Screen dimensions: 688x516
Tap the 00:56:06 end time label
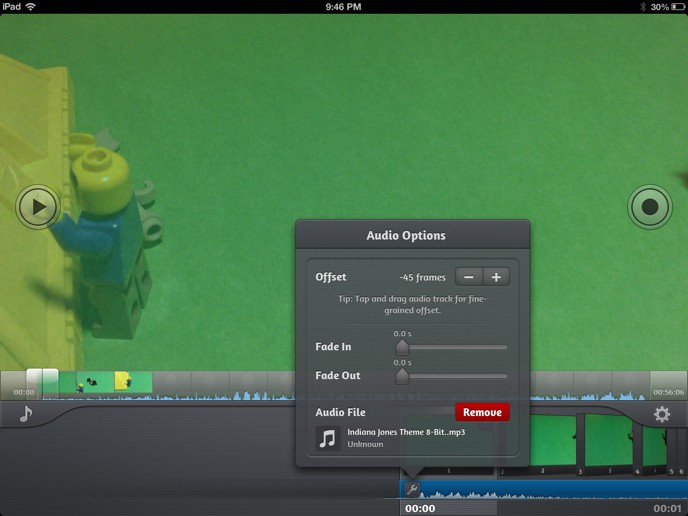pos(668,392)
